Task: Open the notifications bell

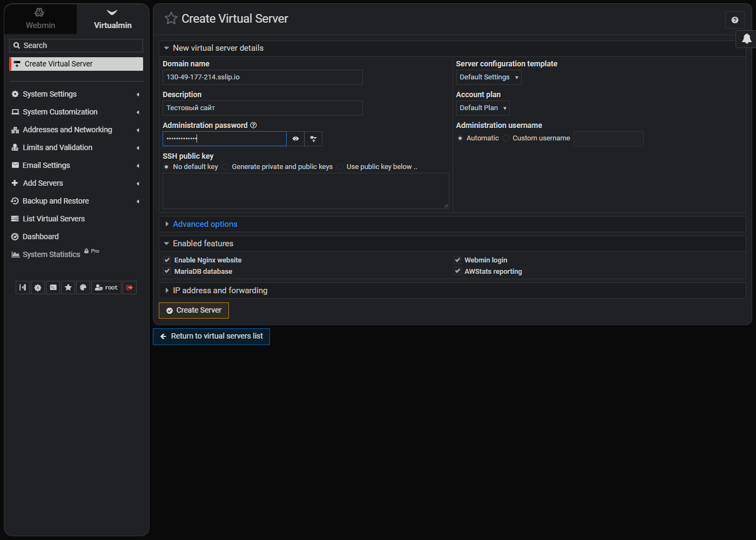Action: pos(747,39)
